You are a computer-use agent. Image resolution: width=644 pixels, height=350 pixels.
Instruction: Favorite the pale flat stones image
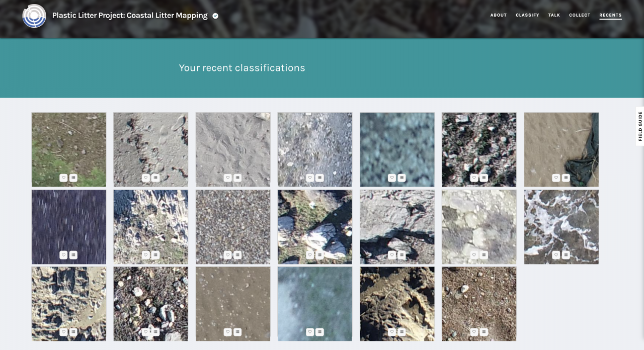(x=474, y=255)
